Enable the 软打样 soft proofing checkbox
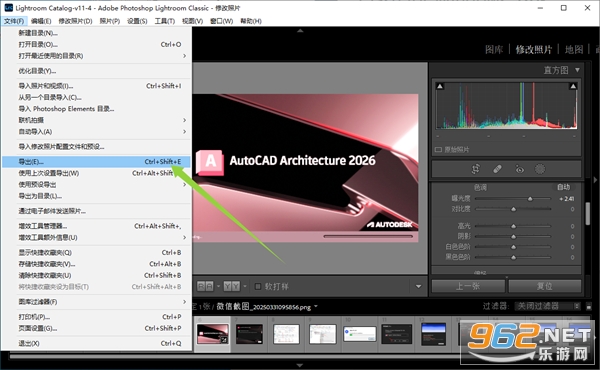Viewport: 600px width, 370px height. 258,286
